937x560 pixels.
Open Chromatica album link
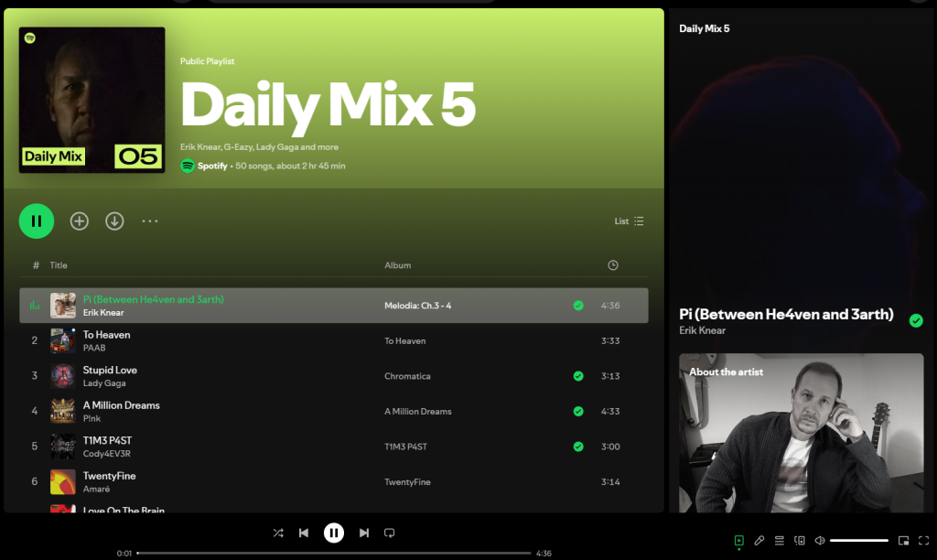tap(407, 376)
